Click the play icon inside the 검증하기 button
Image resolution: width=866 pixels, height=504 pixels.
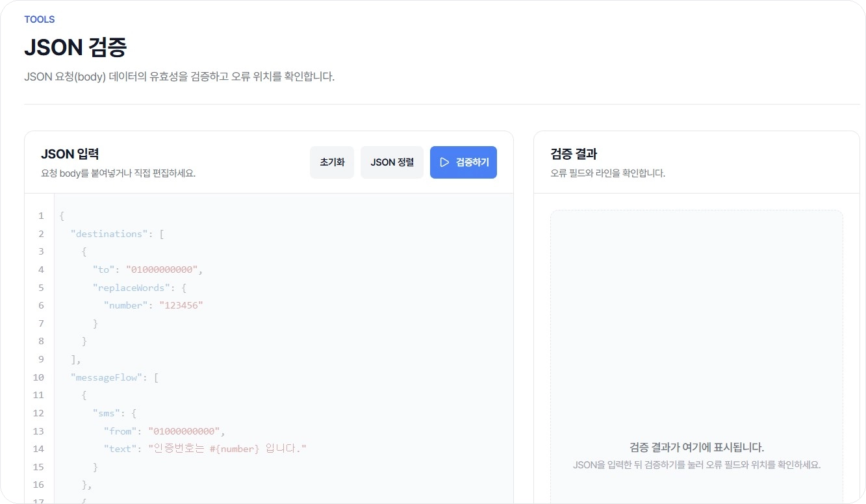coord(445,162)
